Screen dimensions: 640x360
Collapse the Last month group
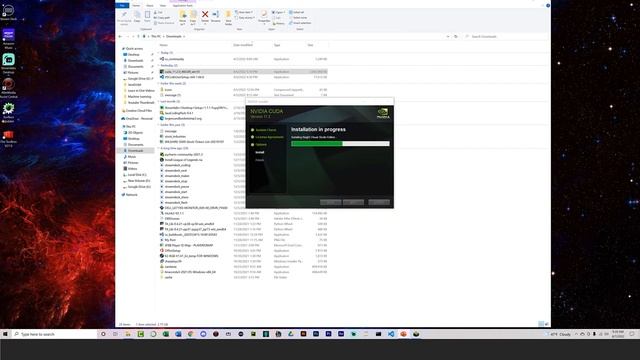tap(159, 101)
